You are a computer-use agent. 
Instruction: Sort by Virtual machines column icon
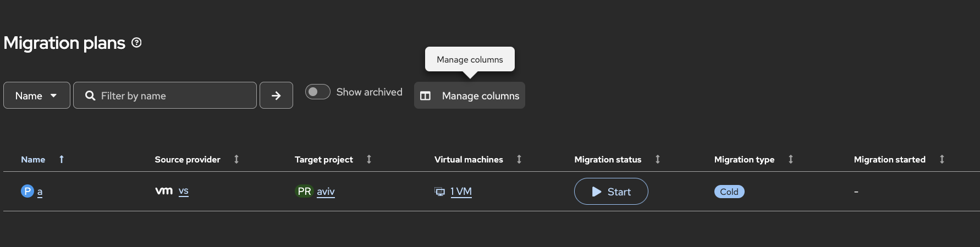519,159
